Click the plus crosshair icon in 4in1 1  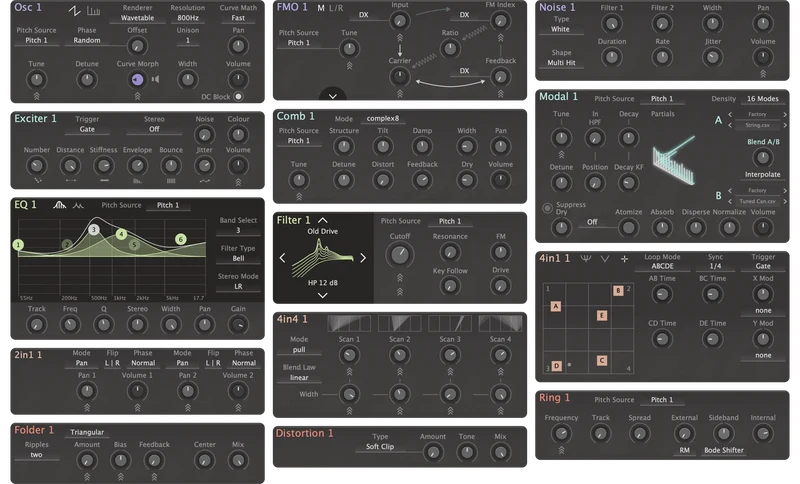[624, 259]
